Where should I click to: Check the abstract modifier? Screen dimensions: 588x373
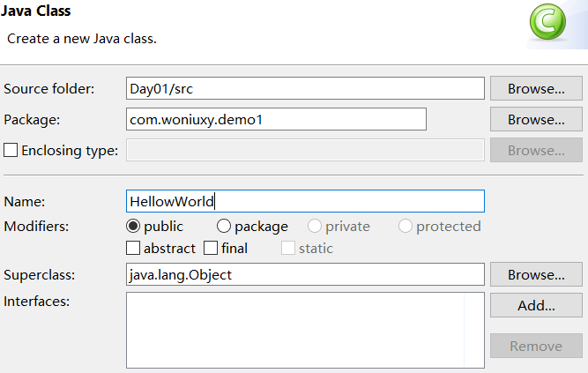coord(133,248)
